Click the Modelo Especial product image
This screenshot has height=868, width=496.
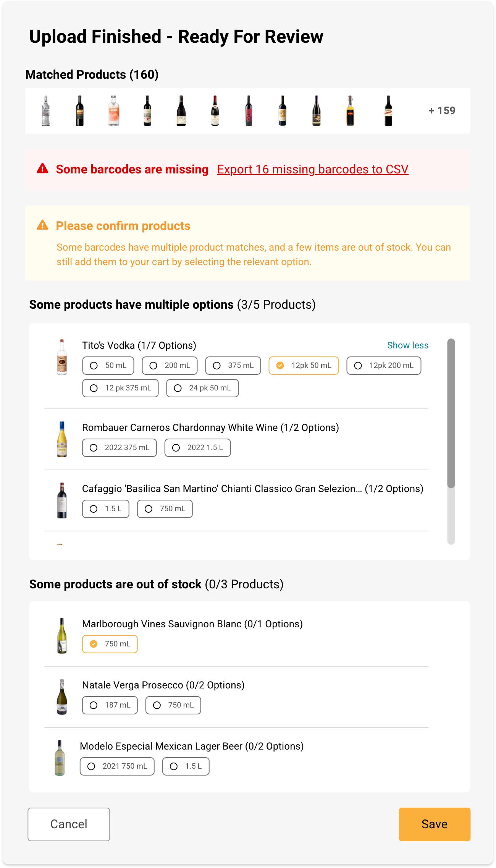pos(60,758)
